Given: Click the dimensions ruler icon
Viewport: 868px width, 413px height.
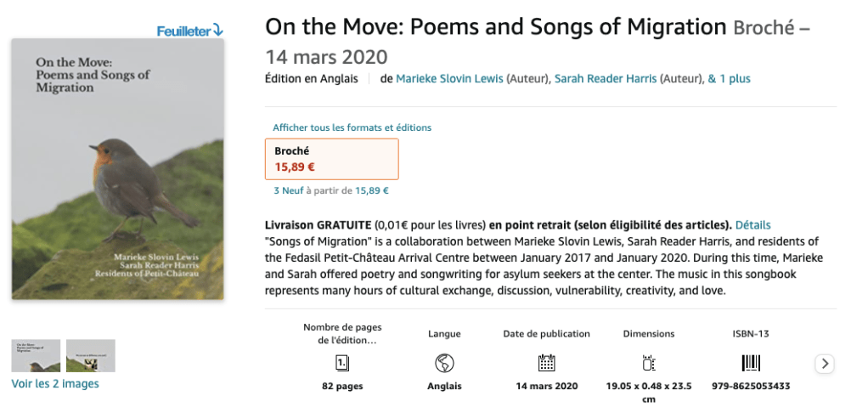Looking at the screenshot, I should [649, 363].
